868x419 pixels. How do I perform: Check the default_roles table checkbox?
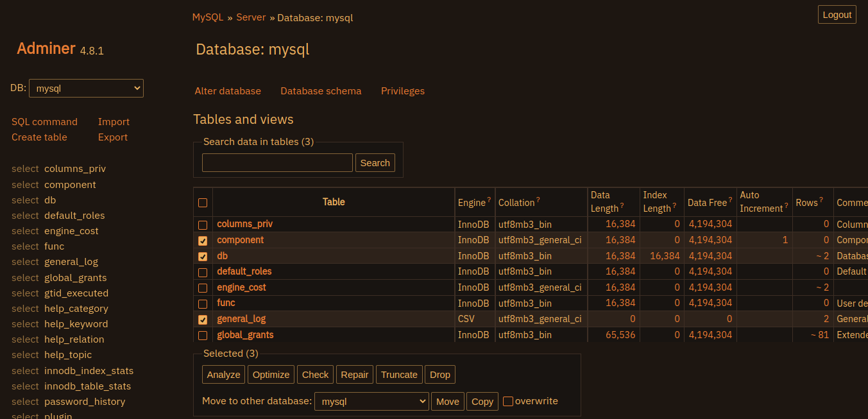(203, 273)
